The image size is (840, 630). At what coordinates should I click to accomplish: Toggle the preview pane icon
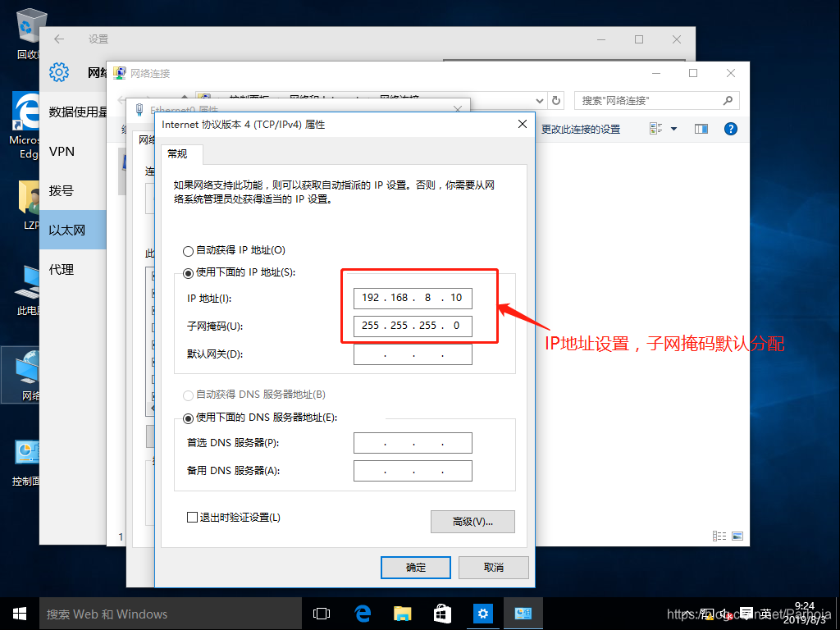(701, 129)
